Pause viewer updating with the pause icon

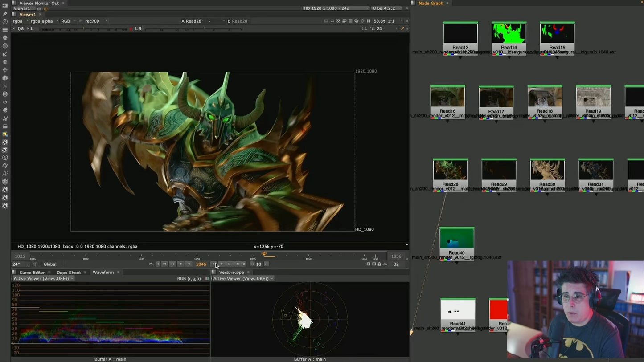[x=369, y=21]
